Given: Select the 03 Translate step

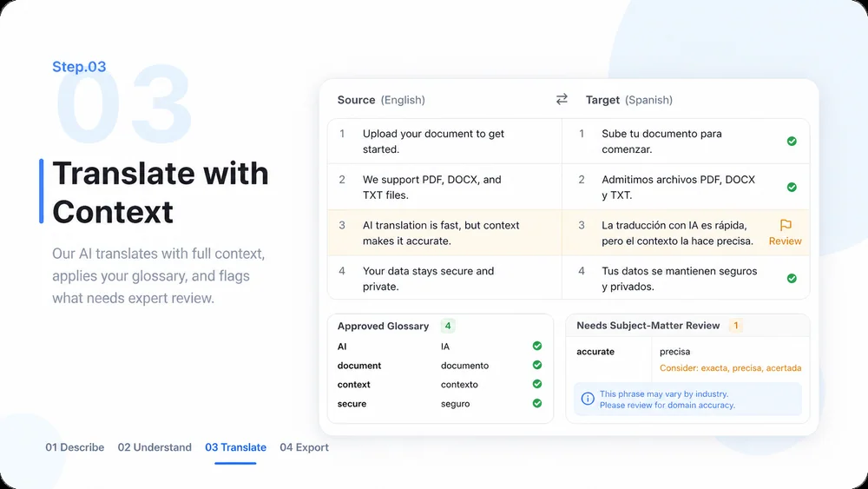Looking at the screenshot, I should pyautogui.click(x=236, y=447).
